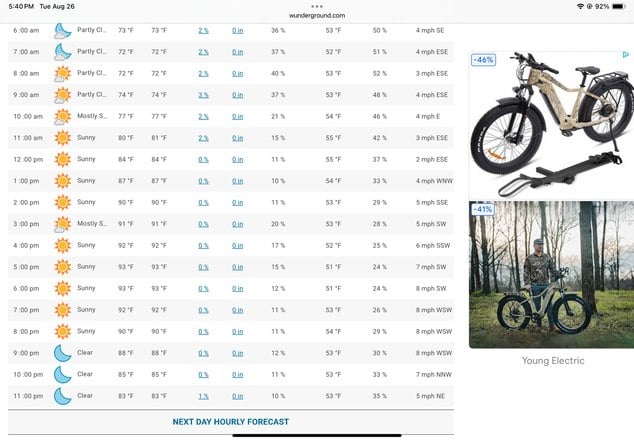Click the partly cloudy sun icon at 8:00 am

(63, 74)
